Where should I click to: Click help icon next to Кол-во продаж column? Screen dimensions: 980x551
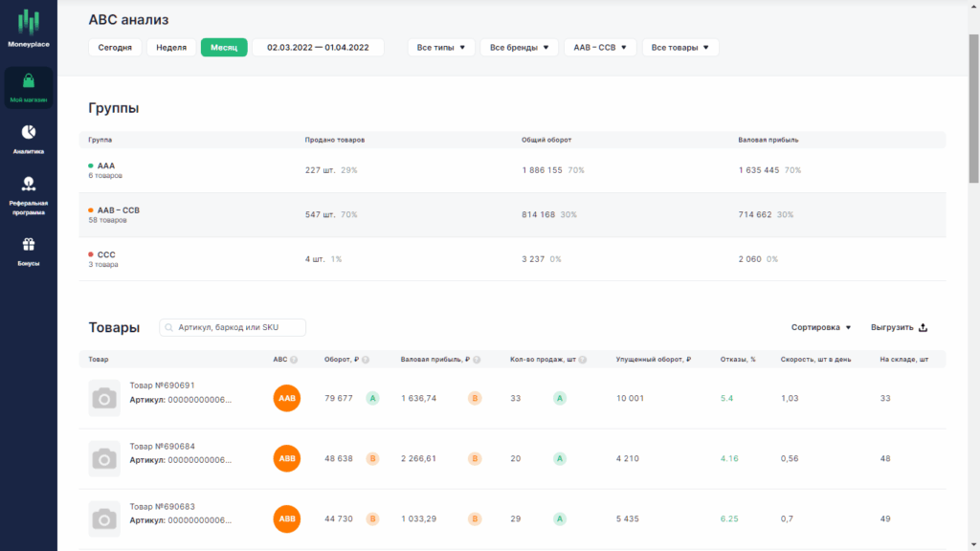pos(583,360)
